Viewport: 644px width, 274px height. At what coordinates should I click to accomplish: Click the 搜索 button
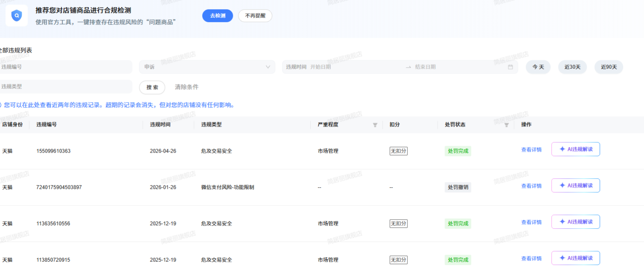(152, 87)
